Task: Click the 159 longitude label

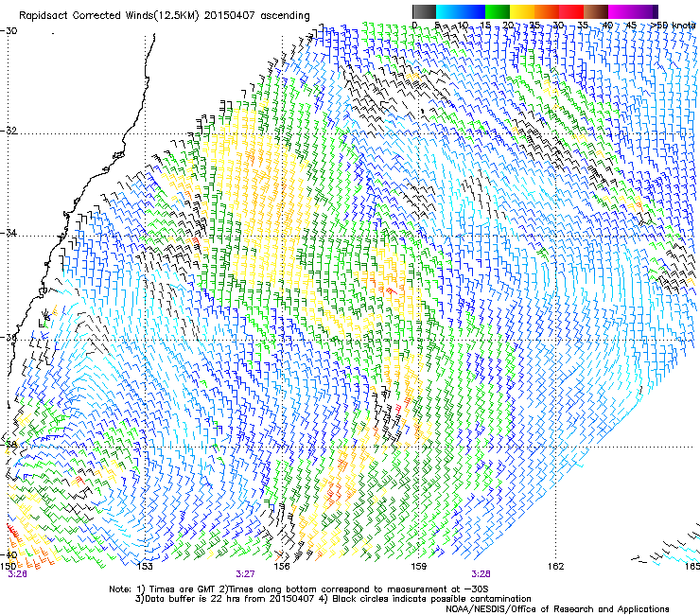Action: click(418, 567)
